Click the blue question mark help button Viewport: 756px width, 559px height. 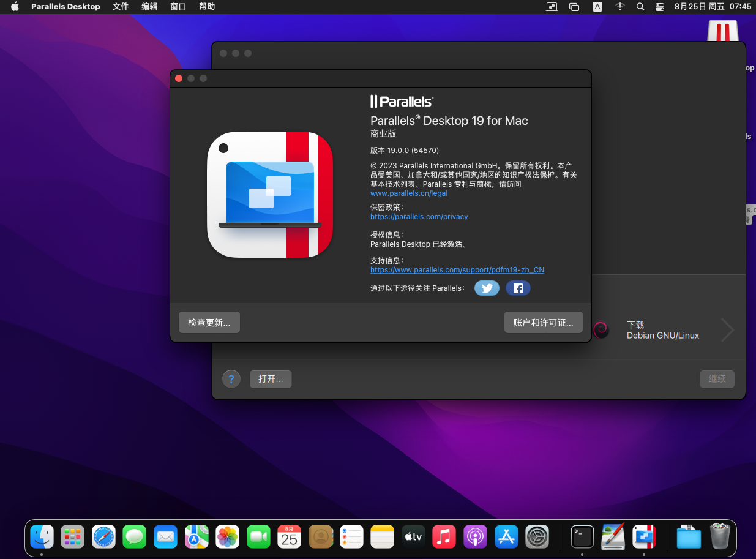231,379
